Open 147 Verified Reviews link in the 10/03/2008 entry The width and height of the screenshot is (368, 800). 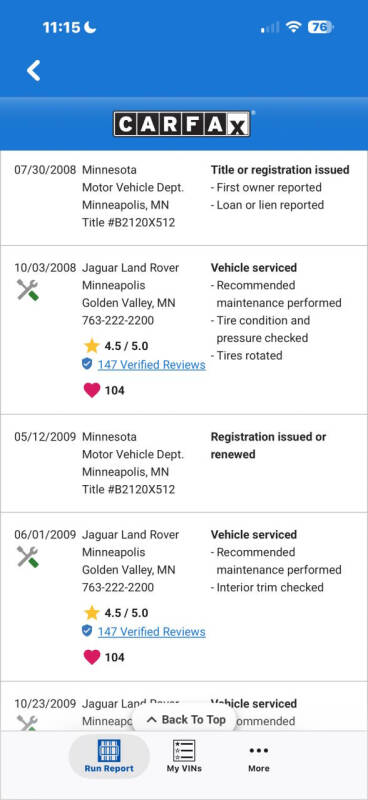click(152, 365)
